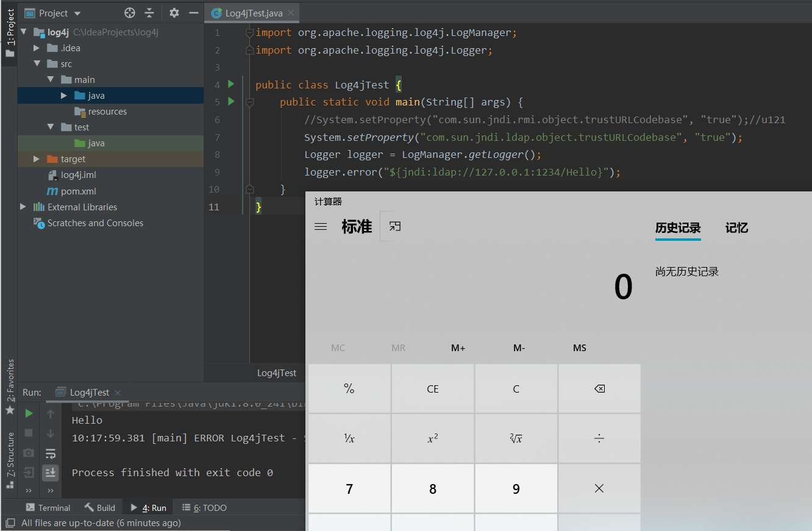The image size is (812, 531).
Task: Toggle soft-wrap in the console output
Action: pyautogui.click(x=50, y=454)
